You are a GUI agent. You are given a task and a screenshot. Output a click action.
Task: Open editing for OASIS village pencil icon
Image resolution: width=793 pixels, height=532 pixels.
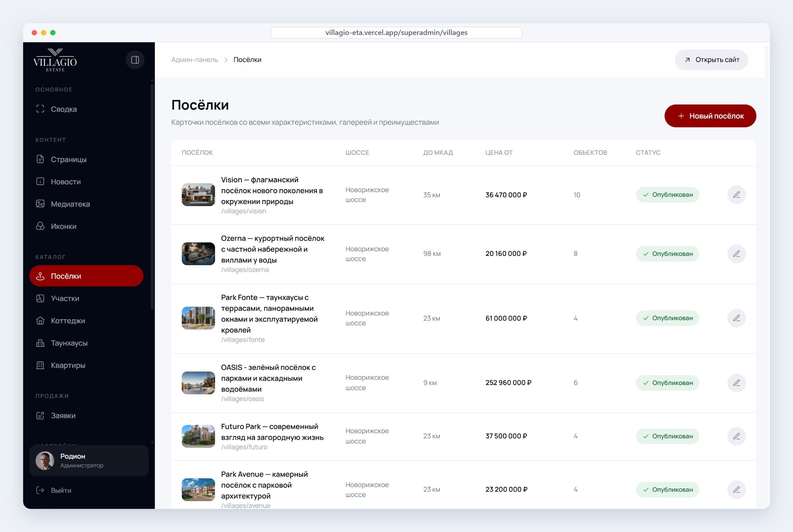(736, 383)
